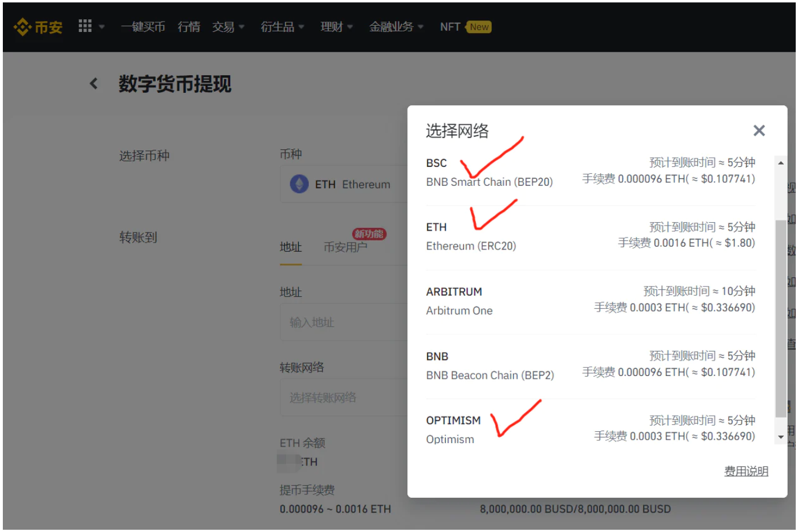Click the ARBITRUM 预计到账时间 ≈ 10分钟 text
Screen dimensions: 798x532
(699, 291)
